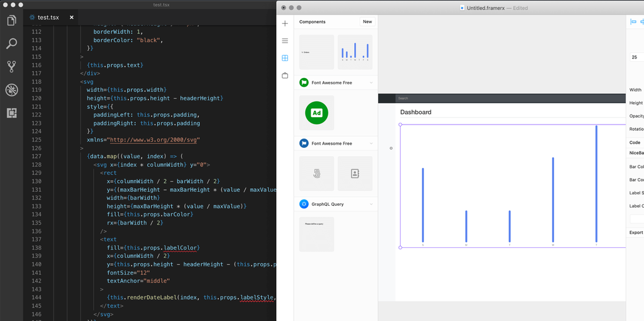Click the blue Font Awesome Free flag icon

(x=304, y=144)
